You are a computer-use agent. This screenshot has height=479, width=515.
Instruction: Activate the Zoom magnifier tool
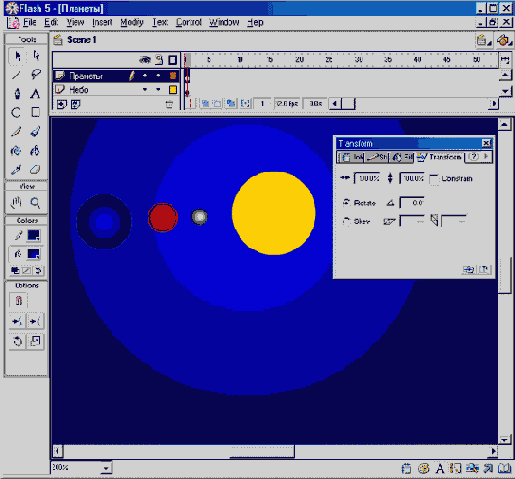tap(35, 202)
